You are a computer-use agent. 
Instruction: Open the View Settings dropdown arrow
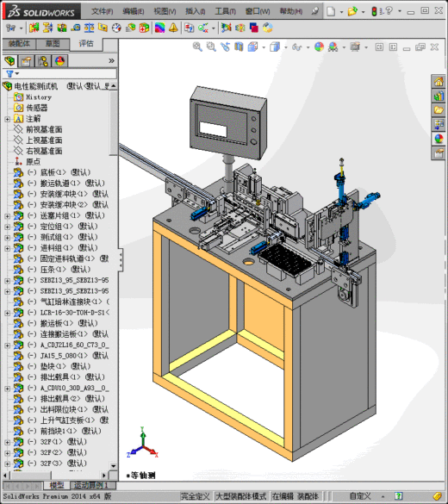(x=366, y=47)
